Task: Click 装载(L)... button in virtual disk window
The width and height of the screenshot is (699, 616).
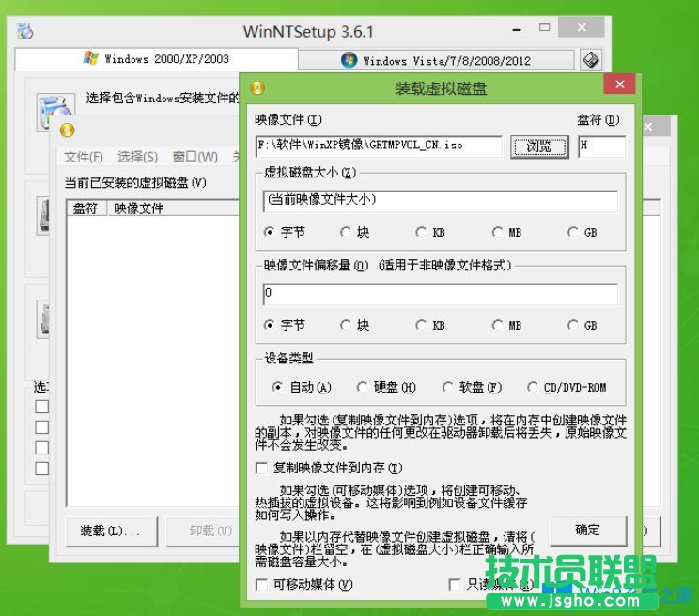Action: tap(112, 531)
